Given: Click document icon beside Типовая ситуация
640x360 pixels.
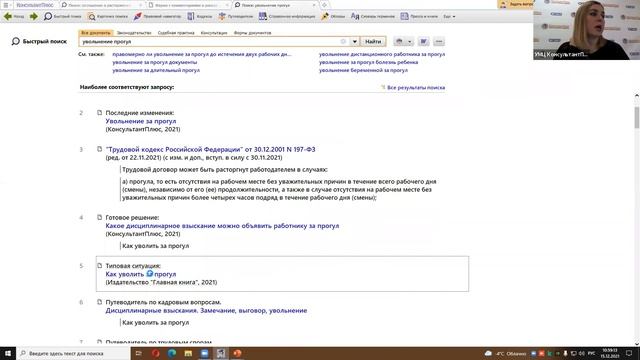Looking at the screenshot, I should (99, 266).
